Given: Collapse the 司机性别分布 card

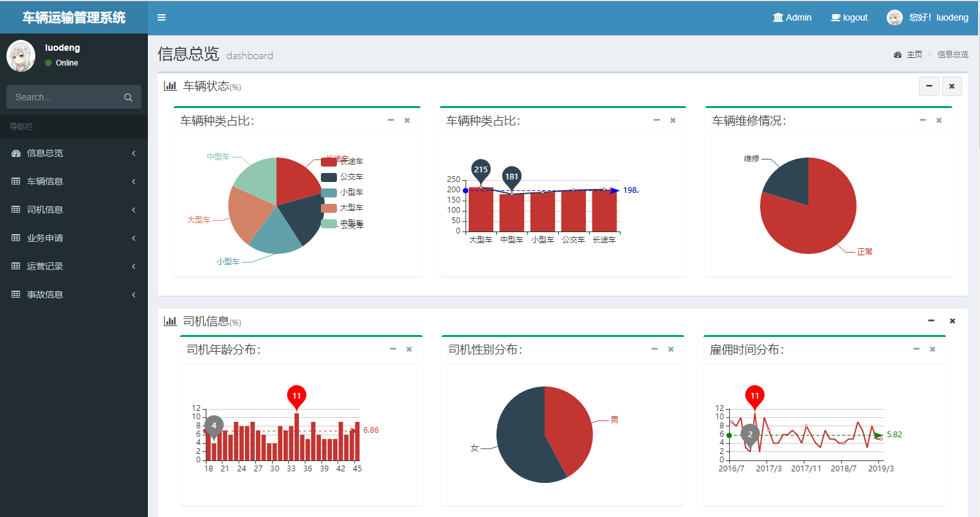Looking at the screenshot, I should pyautogui.click(x=655, y=349).
